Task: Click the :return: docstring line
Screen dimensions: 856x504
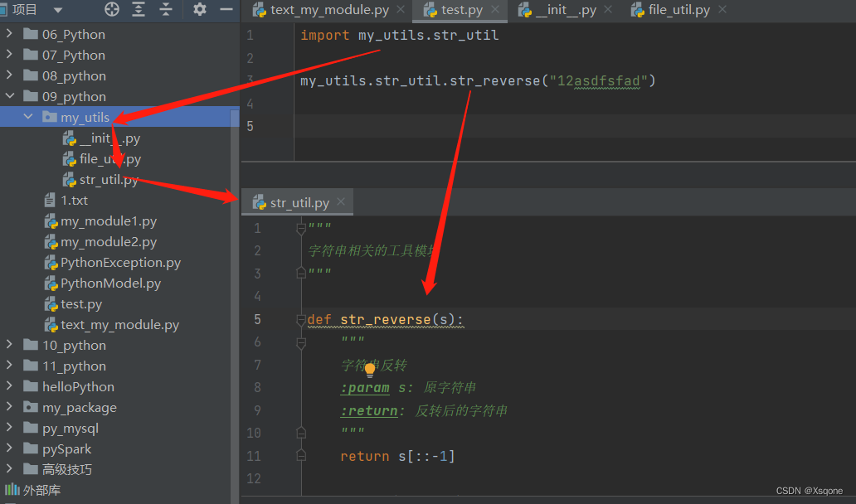Action: coord(424,410)
